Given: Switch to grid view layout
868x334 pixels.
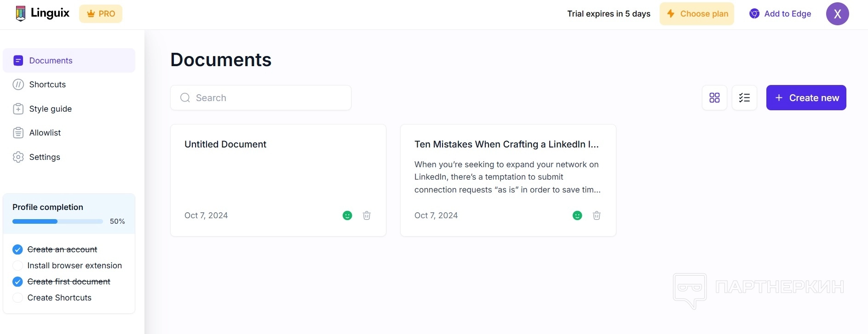Looking at the screenshot, I should (x=714, y=98).
